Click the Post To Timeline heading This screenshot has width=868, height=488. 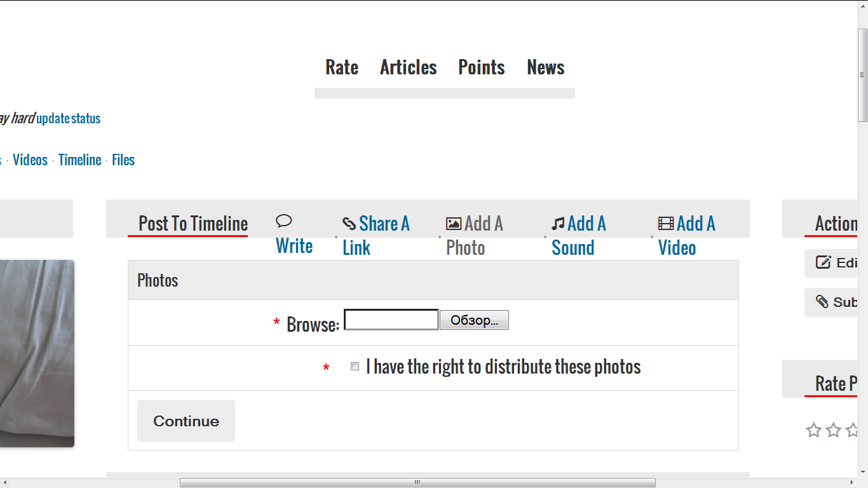point(193,224)
